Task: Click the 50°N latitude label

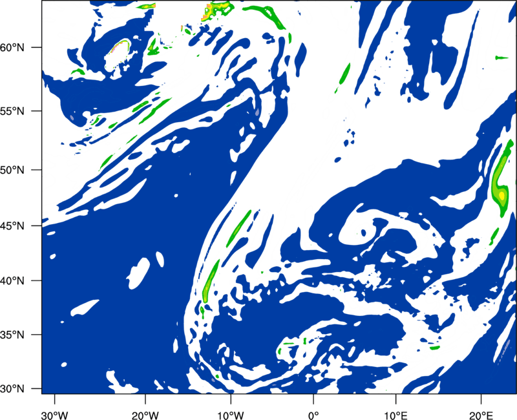Action: [12, 170]
